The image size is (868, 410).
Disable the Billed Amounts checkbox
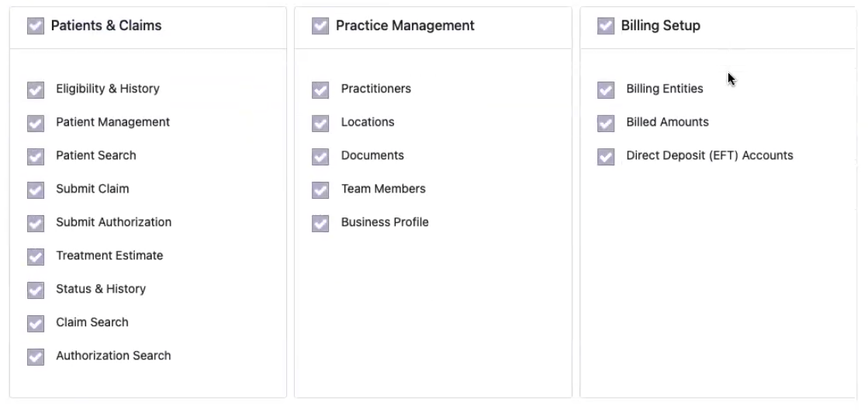606,123
